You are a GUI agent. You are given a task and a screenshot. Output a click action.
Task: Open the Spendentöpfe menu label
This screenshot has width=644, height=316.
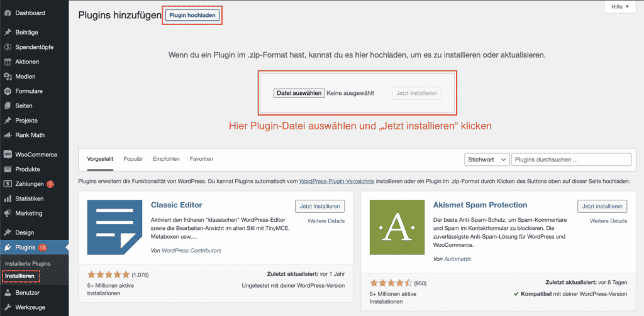[35, 47]
